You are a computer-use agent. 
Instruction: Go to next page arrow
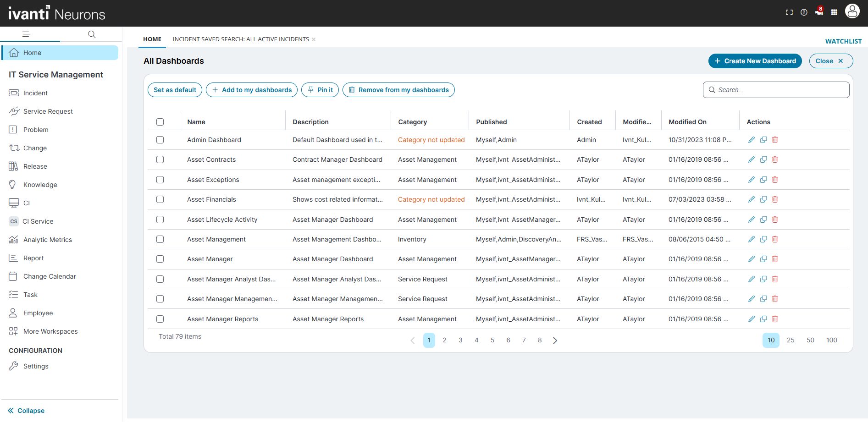click(x=555, y=341)
